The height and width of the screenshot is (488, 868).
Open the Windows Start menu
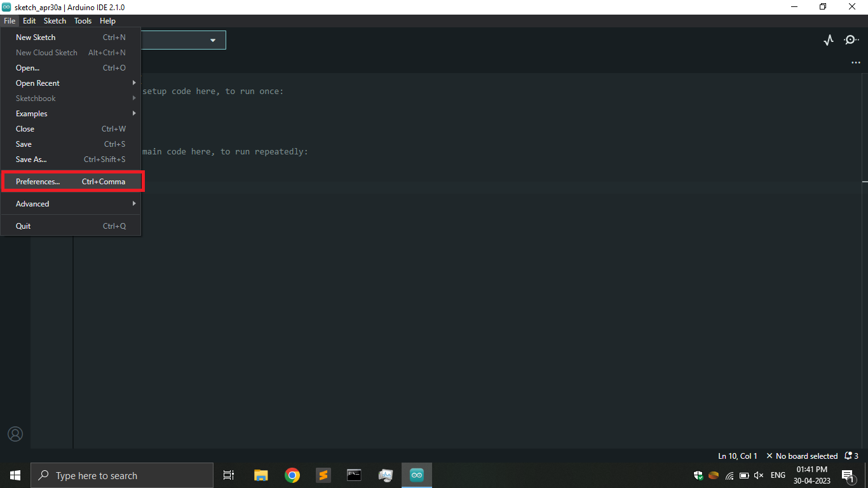click(x=15, y=475)
